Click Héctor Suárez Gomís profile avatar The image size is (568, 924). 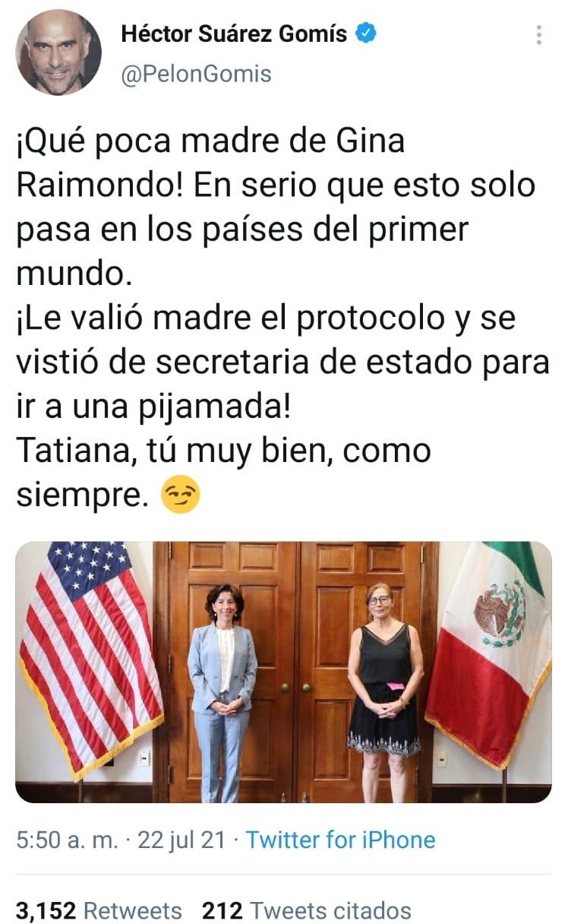coord(58,52)
